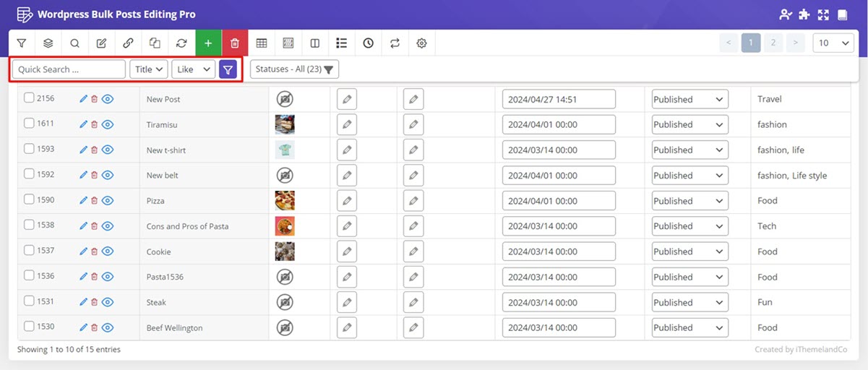
Task: Open status dropdown for Beef Wellington
Action: coord(690,327)
